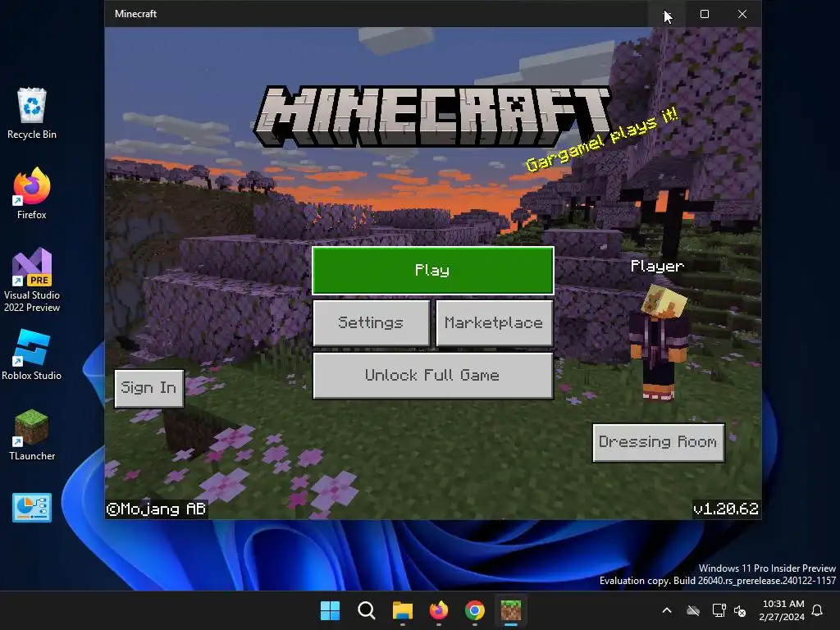Maximize the Minecraft window
Image resolution: width=840 pixels, height=630 pixels.
click(x=705, y=14)
